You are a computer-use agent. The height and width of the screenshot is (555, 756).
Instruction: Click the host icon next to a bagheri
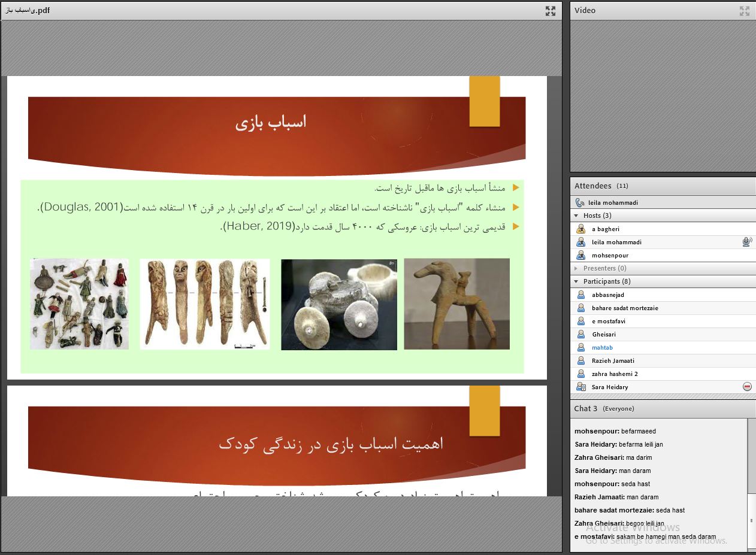pyautogui.click(x=580, y=229)
